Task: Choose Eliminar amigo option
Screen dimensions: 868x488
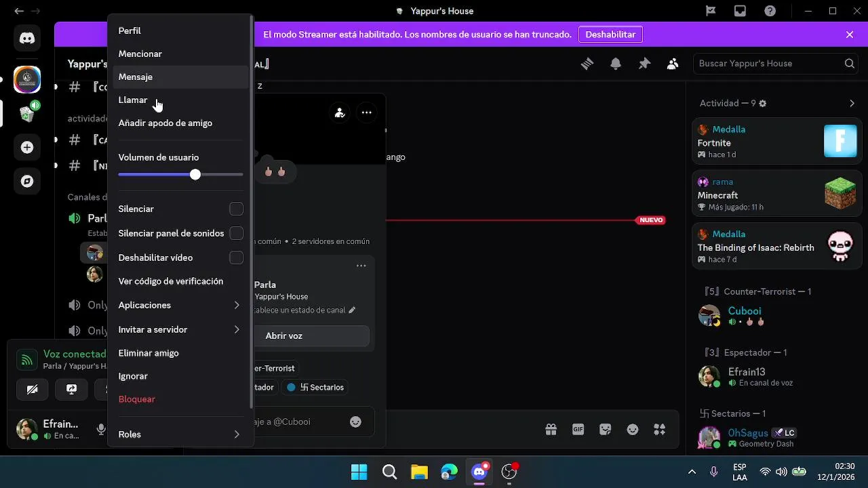Action: tap(180, 353)
